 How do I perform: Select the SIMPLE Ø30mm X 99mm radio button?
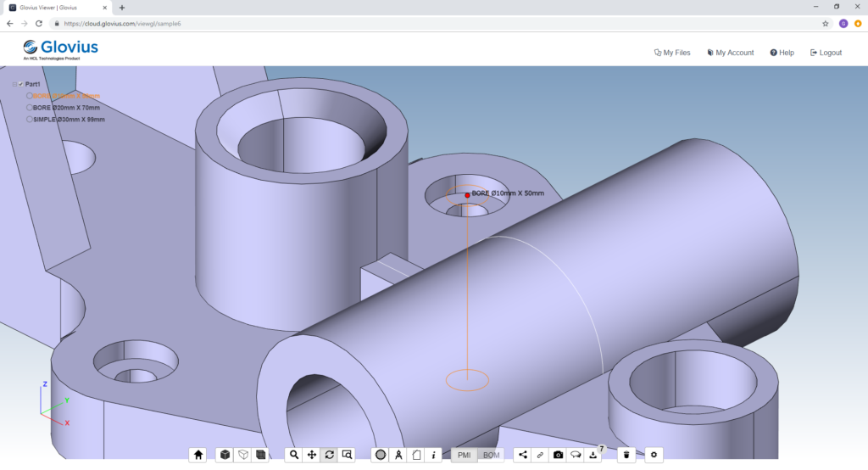[30, 119]
